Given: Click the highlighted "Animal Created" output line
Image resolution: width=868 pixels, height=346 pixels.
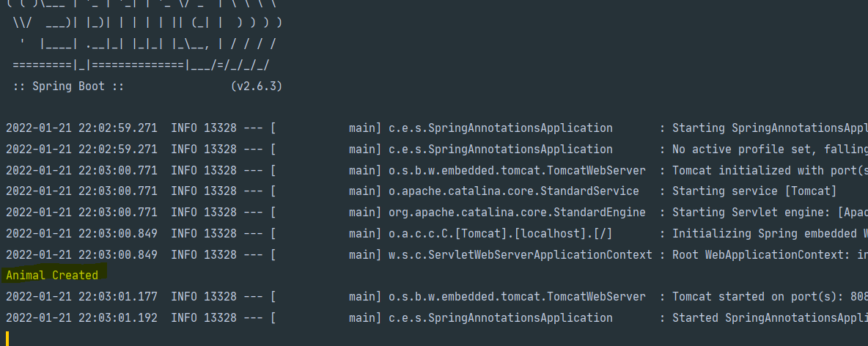Looking at the screenshot, I should [52, 276].
